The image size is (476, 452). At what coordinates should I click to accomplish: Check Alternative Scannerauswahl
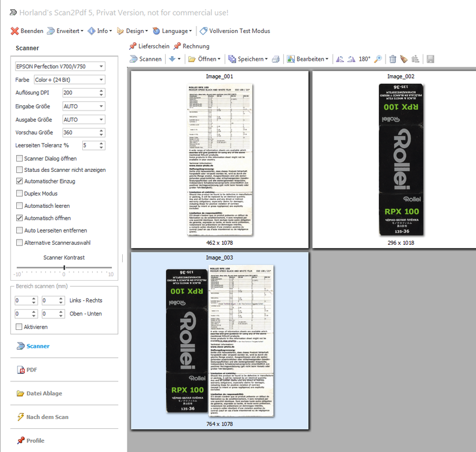click(x=20, y=242)
